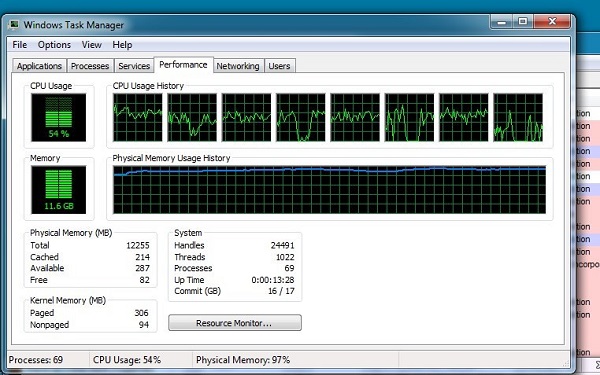Minimize the Task Manager window
The width and height of the screenshot is (600, 375).
(x=502, y=21)
